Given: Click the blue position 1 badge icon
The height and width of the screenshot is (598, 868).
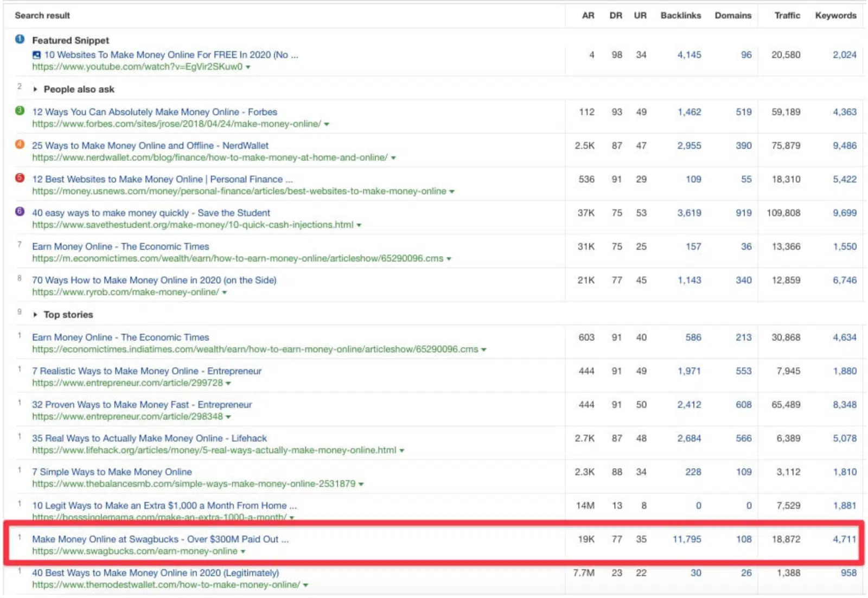Looking at the screenshot, I should point(20,39).
